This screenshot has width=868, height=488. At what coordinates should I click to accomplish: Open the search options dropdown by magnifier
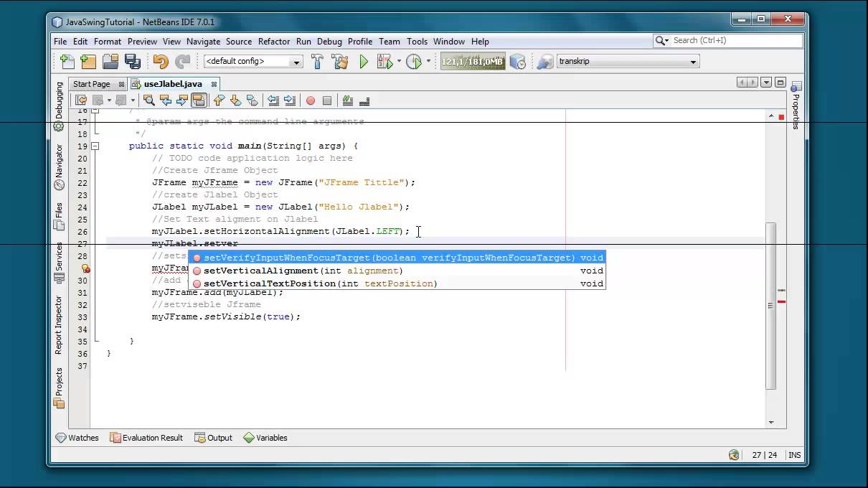662,41
